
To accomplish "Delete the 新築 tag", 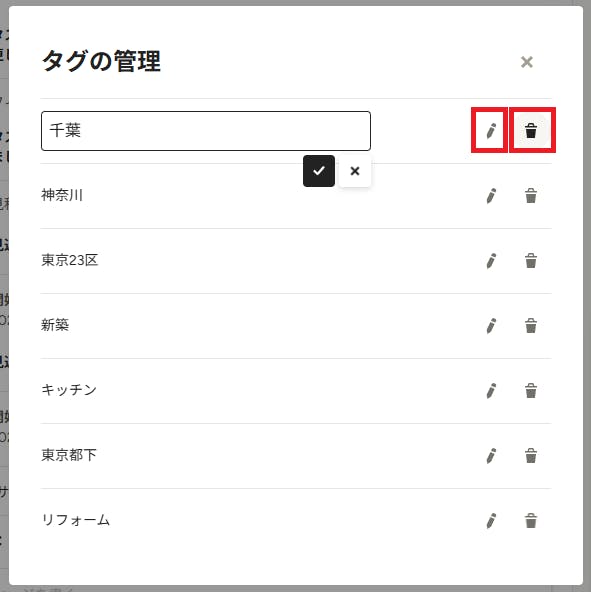I will [531, 325].
